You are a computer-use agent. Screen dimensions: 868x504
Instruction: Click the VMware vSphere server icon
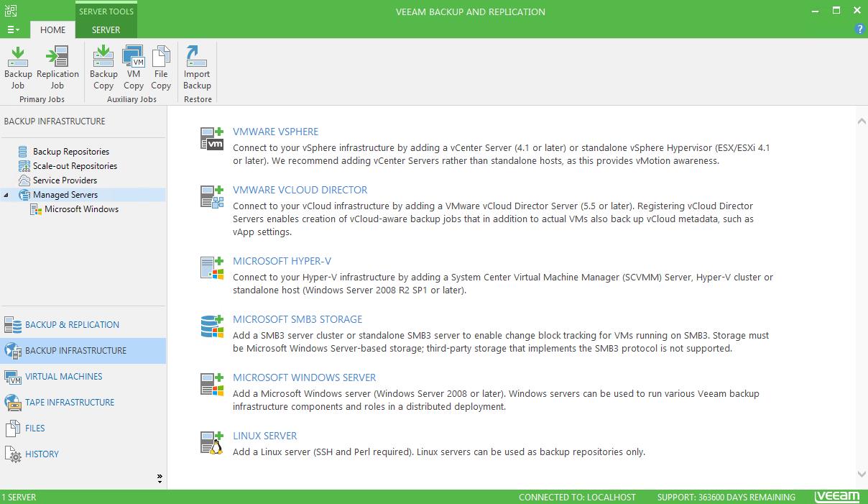(x=212, y=139)
